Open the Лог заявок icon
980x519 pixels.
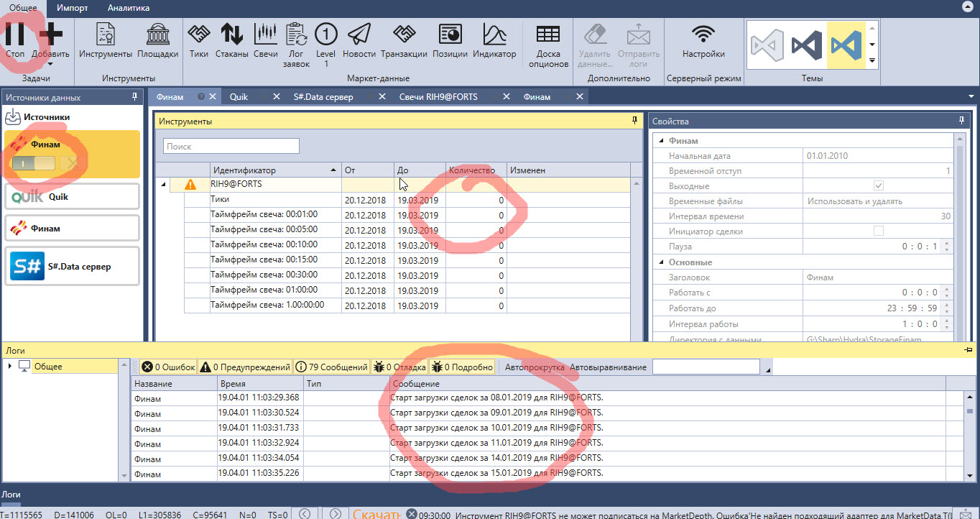296,34
